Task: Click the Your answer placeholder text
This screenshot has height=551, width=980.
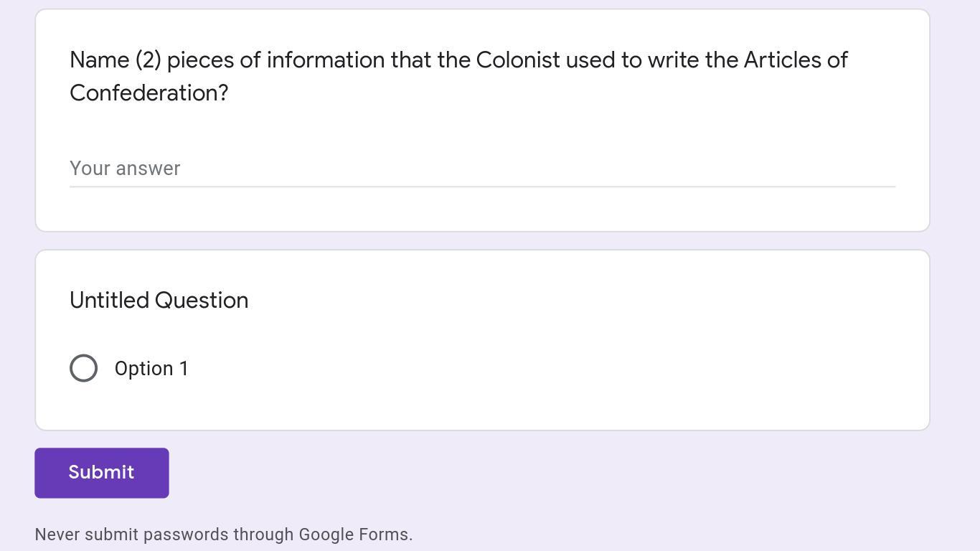Action: (x=125, y=169)
